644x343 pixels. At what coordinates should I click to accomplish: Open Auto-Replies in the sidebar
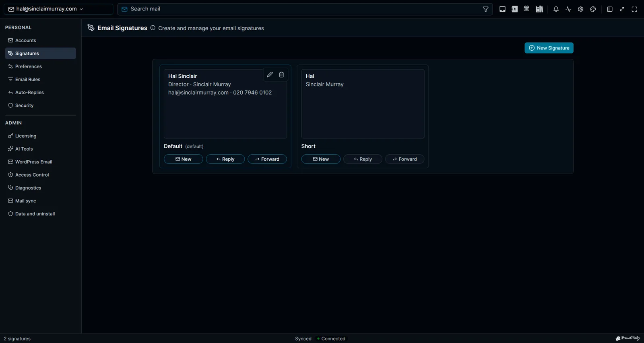pos(40,92)
